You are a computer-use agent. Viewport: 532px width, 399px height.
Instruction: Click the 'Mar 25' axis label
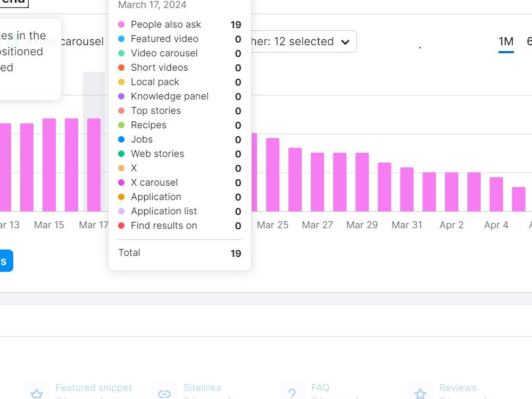pos(273,225)
